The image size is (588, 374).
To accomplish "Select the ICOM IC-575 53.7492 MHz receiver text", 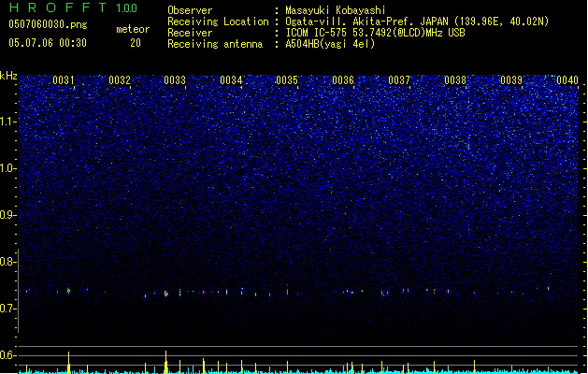I will pos(375,33).
